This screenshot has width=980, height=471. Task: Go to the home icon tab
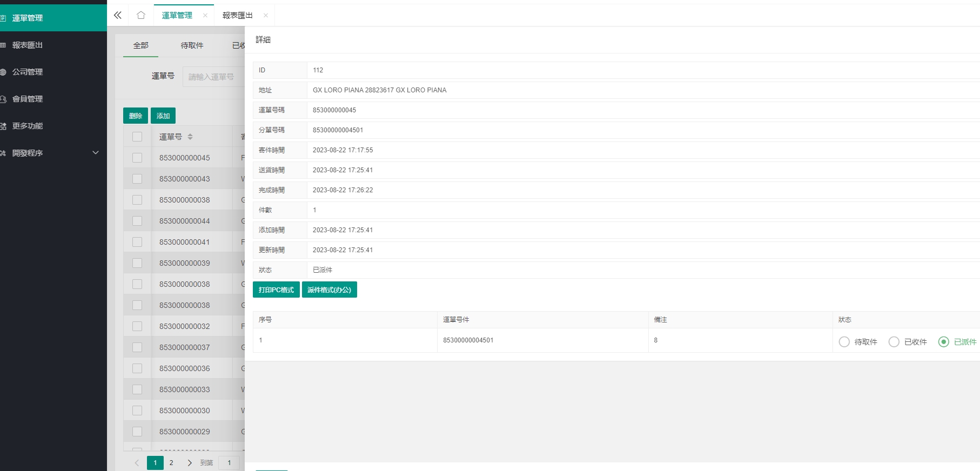tap(141, 15)
